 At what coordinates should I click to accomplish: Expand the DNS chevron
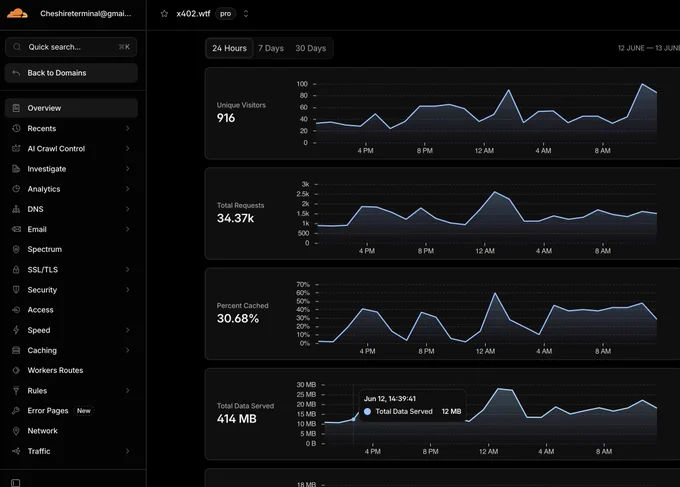point(128,209)
